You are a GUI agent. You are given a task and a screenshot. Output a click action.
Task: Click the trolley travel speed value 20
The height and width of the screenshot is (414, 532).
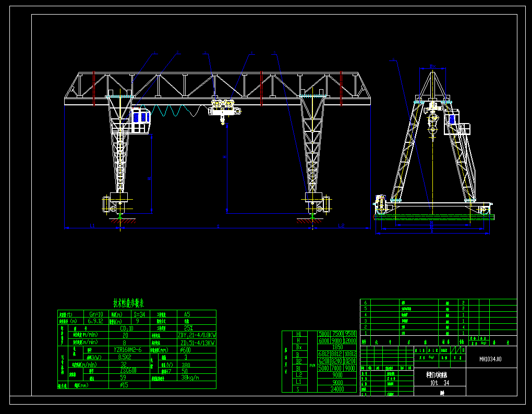click(x=125, y=335)
